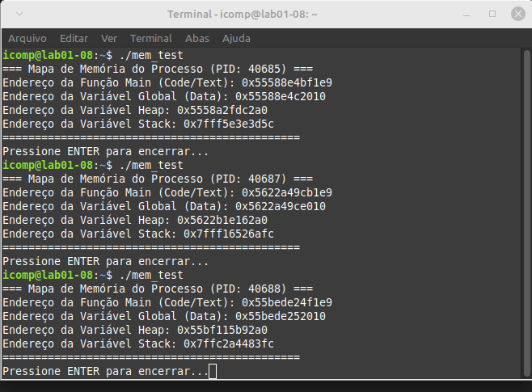Image resolution: width=532 pixels, height=392 pixels.
Task: Click the heap address 0x5558a2fdc2a0 line
Action: tap(135, 110)
